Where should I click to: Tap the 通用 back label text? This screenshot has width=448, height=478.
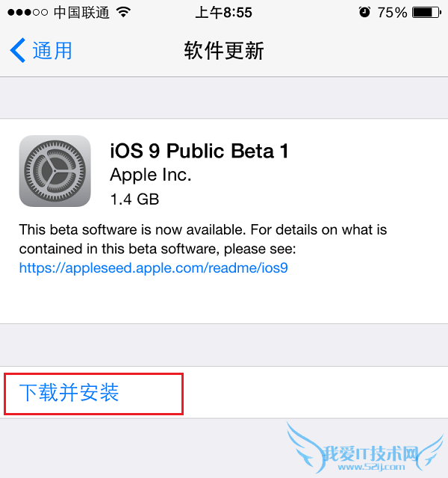52,51
